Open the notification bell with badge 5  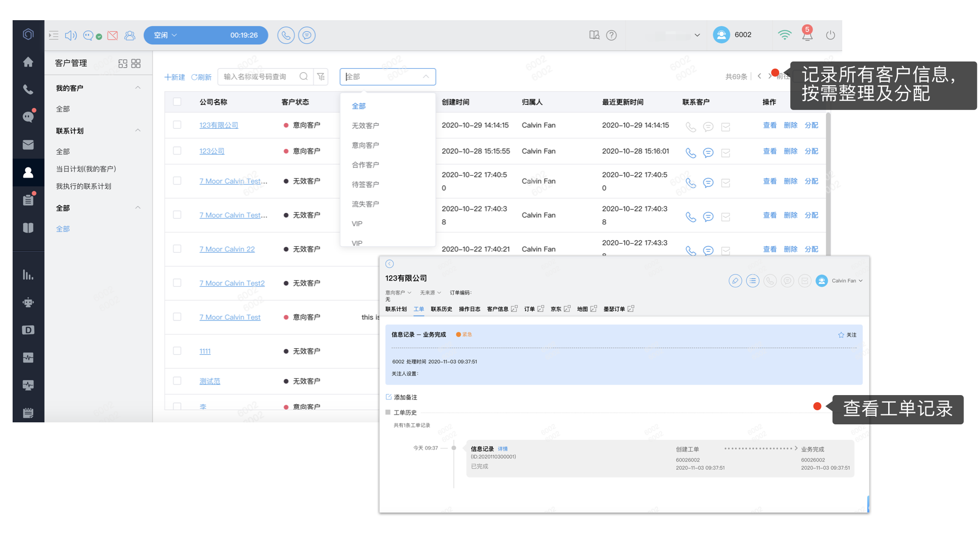807,34
